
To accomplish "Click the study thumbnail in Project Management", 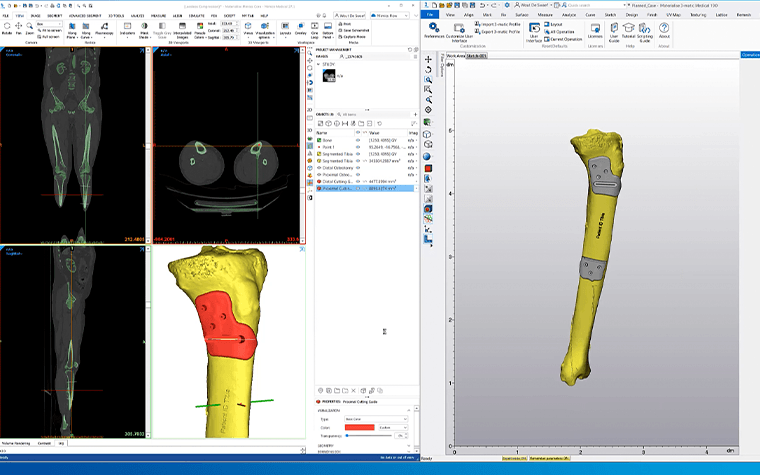I will pos(329,75).
